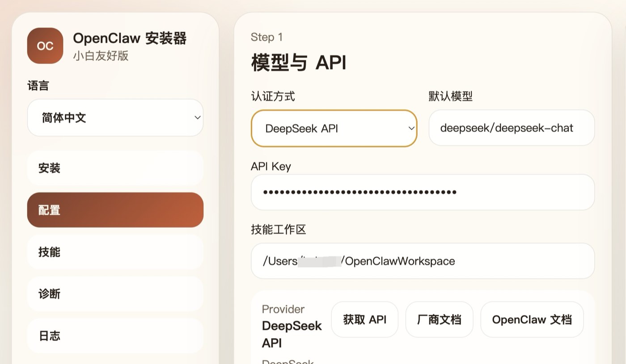Click the 获取 API button
The width and height of the screenshot is (626, 364).
click(x=364, y=319)
